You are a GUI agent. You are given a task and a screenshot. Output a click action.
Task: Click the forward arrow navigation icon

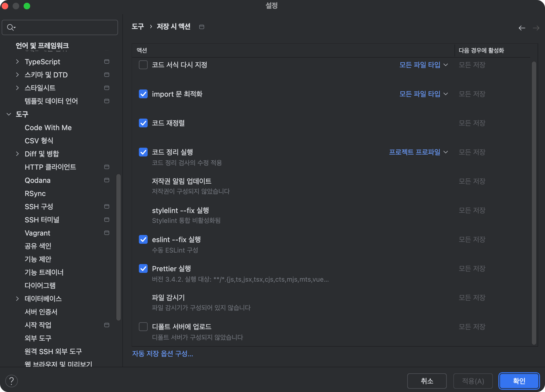pos(536,28)
